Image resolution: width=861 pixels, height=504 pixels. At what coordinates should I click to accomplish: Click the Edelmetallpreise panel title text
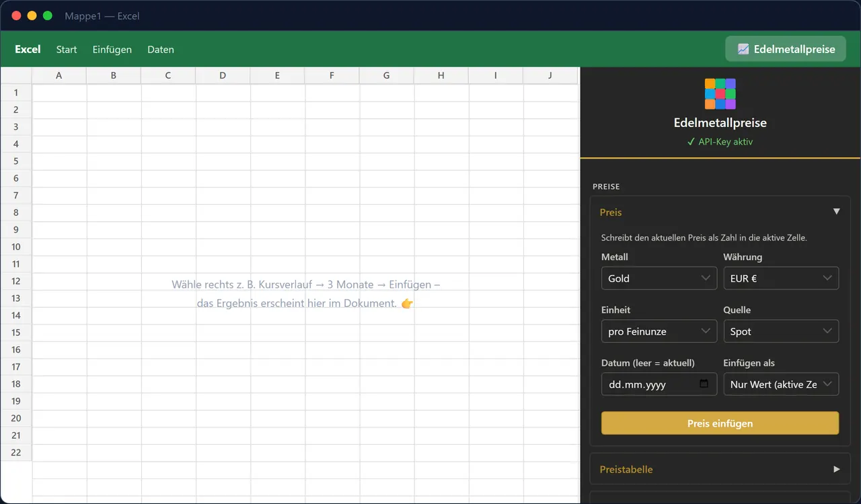point(720,123)
